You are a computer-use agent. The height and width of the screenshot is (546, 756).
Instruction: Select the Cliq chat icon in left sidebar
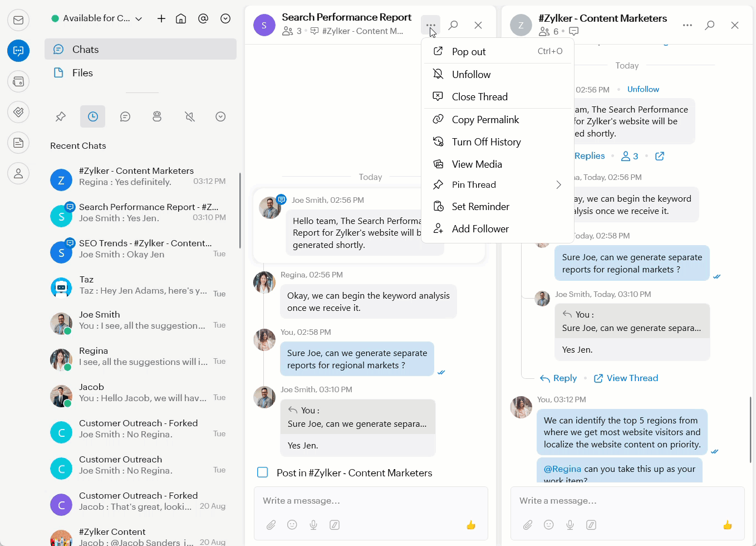pos(18,51)
